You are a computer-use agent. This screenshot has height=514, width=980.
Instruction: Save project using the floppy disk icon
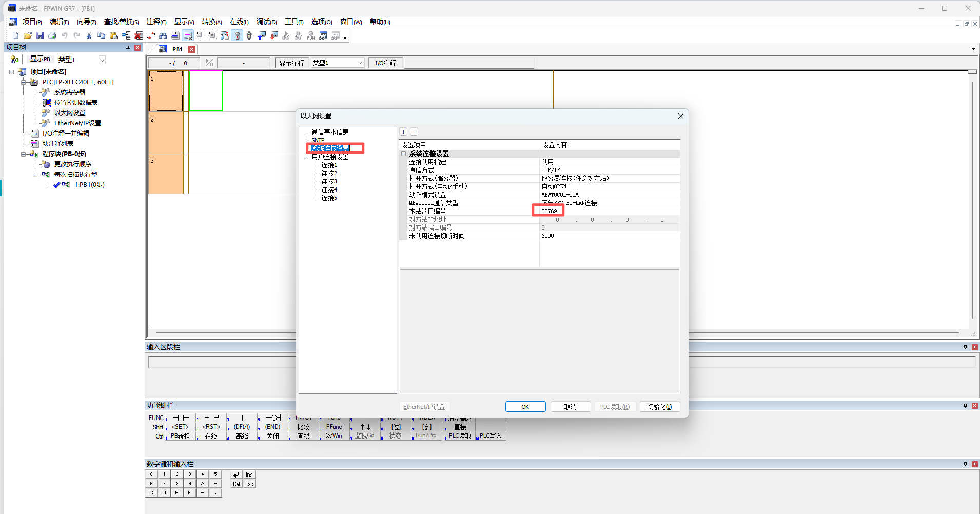point(40,35)
